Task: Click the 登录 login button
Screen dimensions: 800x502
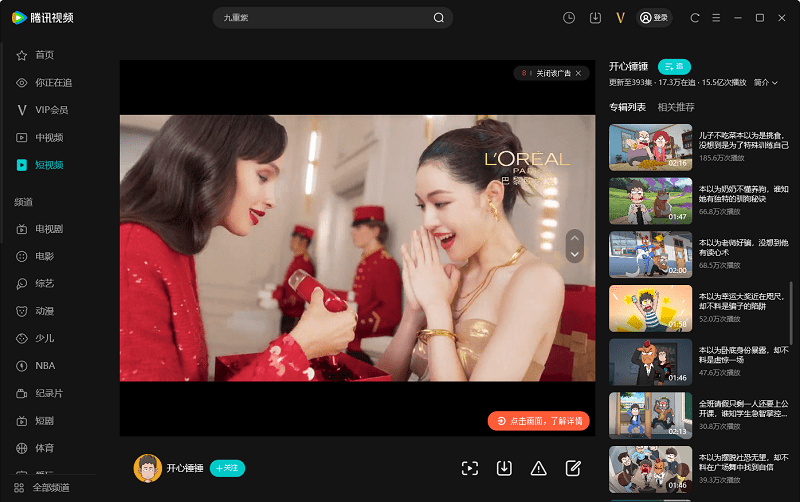Action: tap(655, 18)
